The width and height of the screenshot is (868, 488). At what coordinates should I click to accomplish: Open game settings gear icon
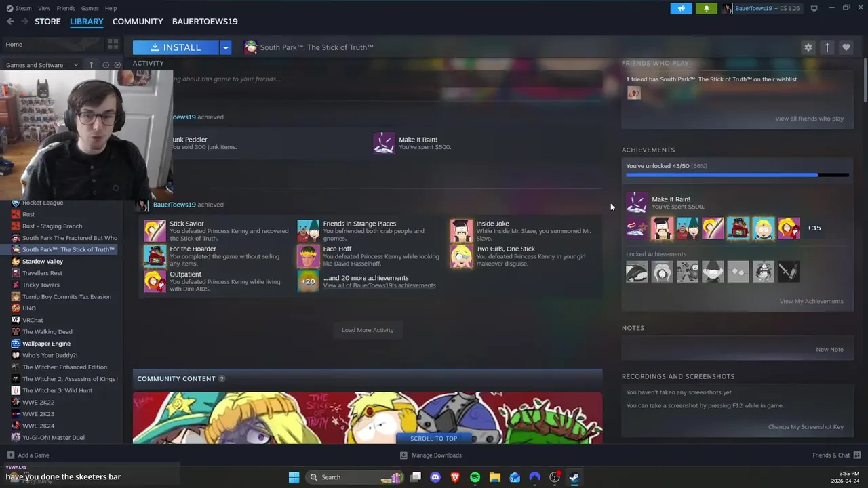tap(808, 47)
